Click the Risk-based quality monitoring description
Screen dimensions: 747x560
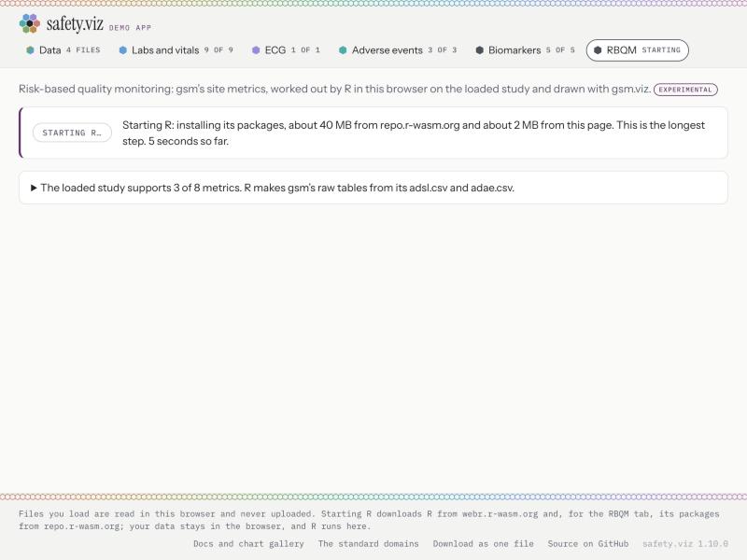tap(334, 89)
